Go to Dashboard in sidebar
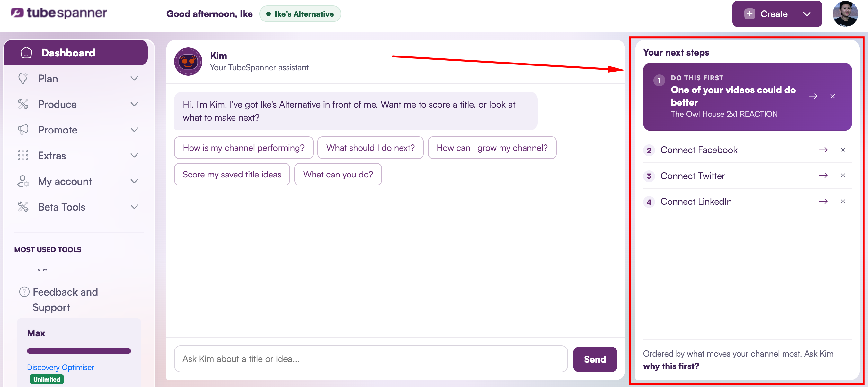 (76, 53)
